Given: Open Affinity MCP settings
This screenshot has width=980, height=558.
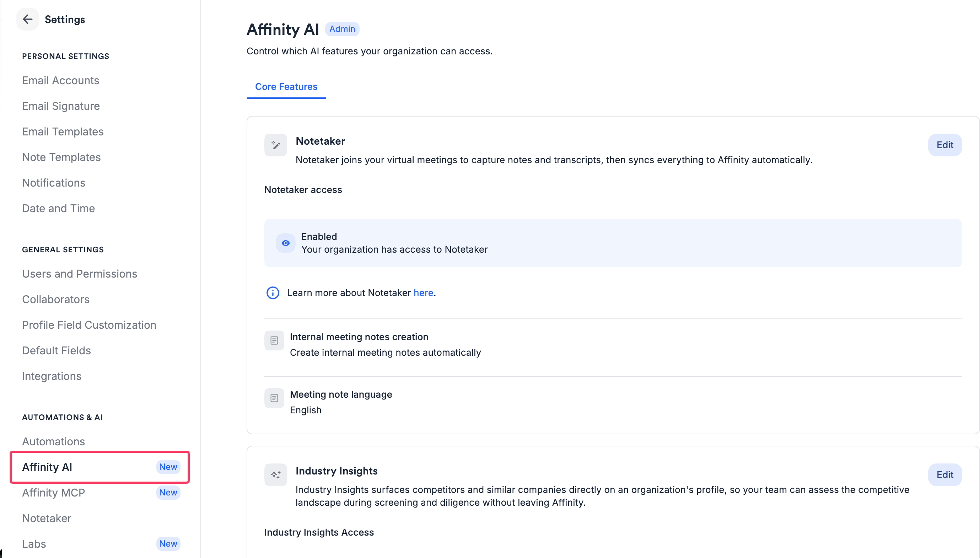Looking at the screenshot, I should pyautogui.click(x=53, y=493).
